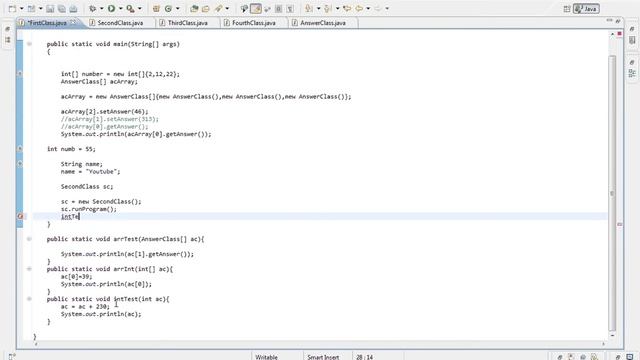Click the New file toolbar icon
The width and height of the screenshot is (640, 360).
tap(12, 9)
